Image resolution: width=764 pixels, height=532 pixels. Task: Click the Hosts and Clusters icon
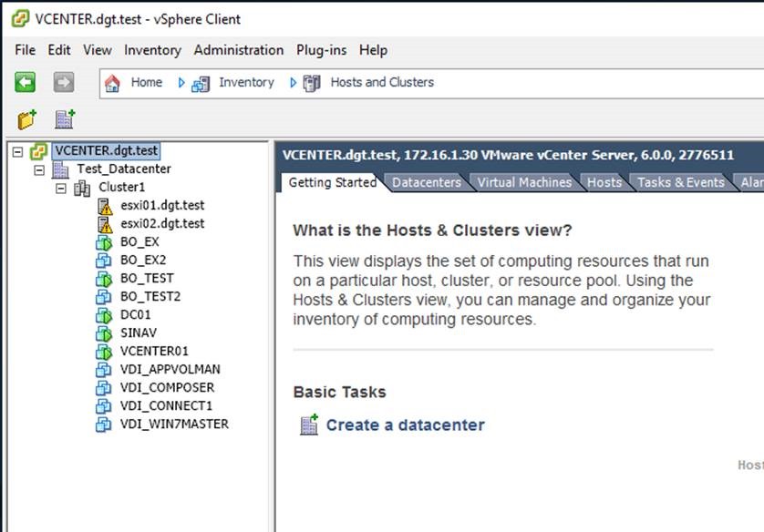coord(312,83)
